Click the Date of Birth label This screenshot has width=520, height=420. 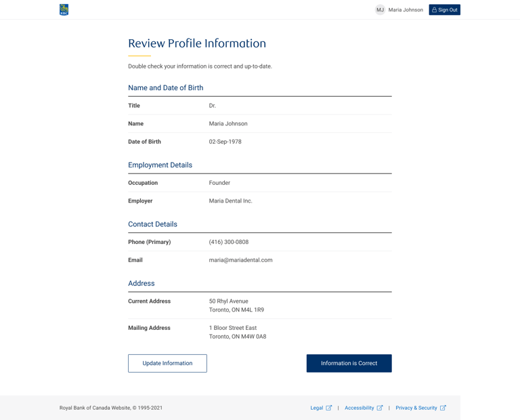coord(145,142)
